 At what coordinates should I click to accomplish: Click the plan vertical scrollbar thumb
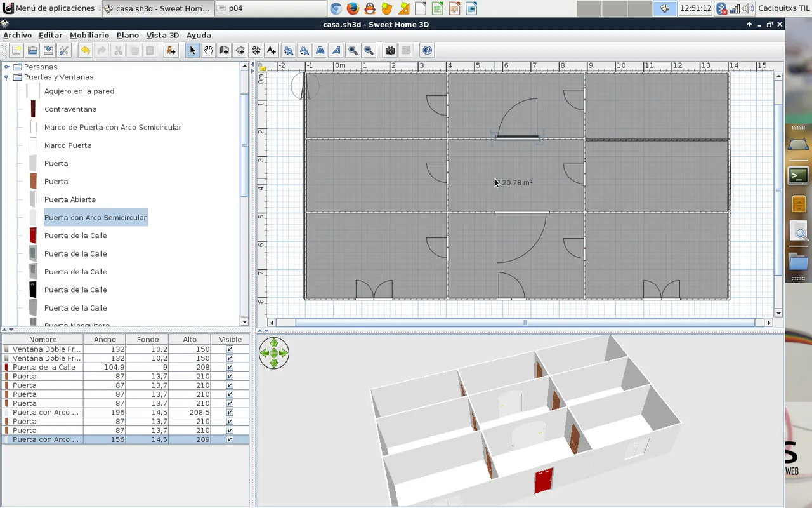779,190
